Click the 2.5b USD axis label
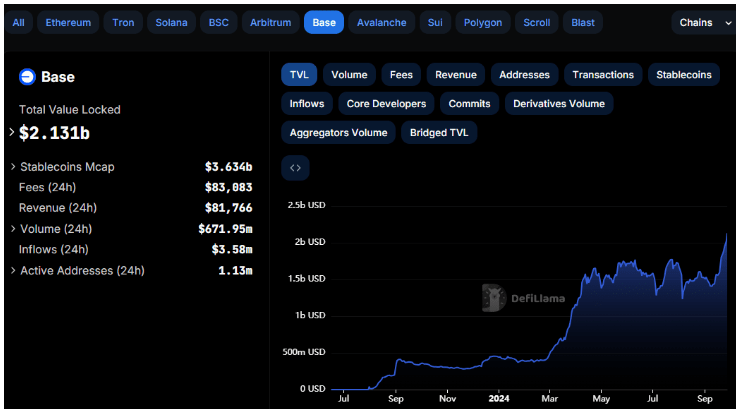The image size is (740, 413). 306,205
